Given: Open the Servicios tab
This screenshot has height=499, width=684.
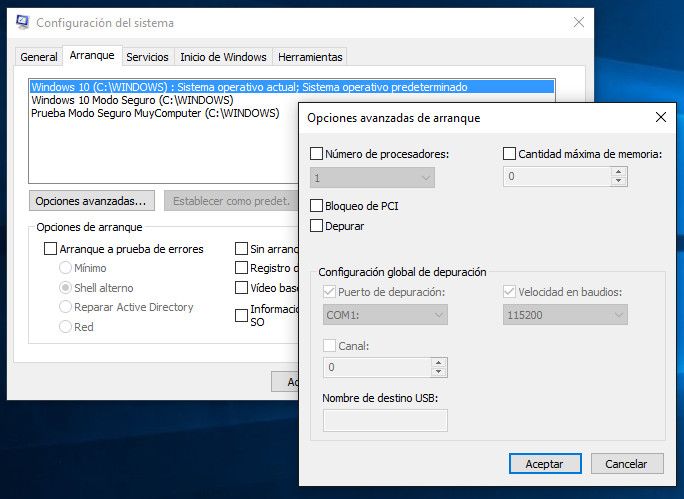Looking at the screenshot, I should tap(147, 57).
